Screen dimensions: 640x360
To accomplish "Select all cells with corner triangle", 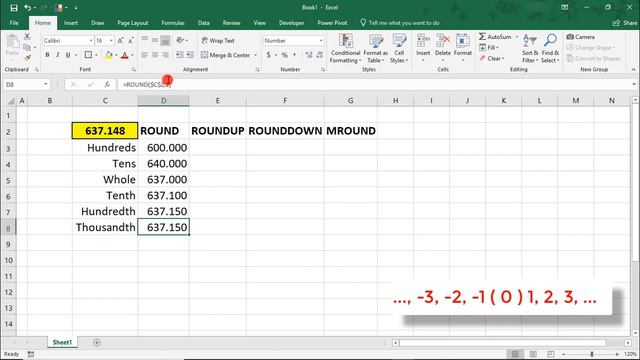I will 11,101.
